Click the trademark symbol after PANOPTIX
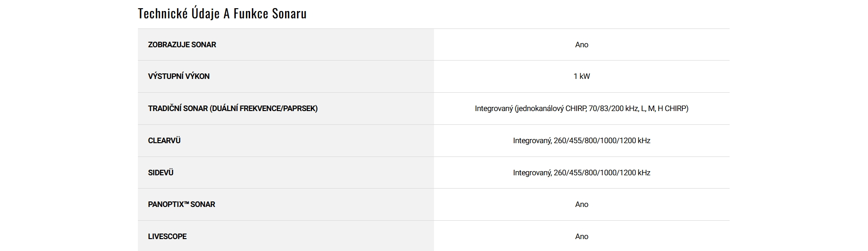The image size is (868, 251). point(186,203)
